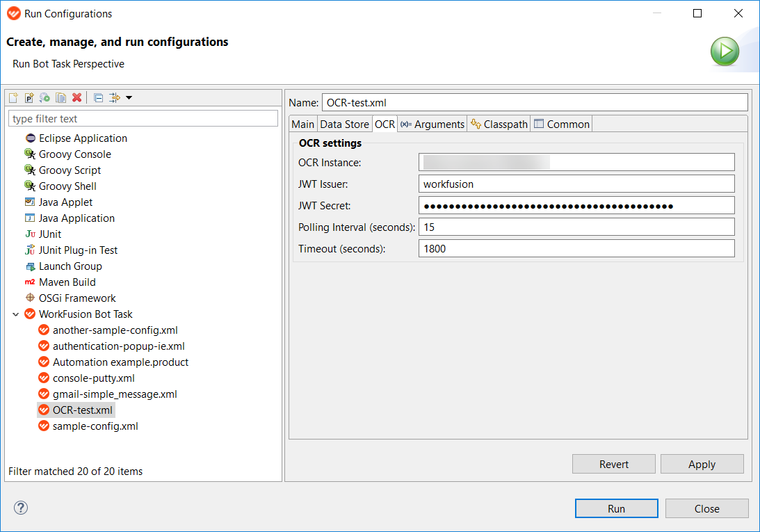Click the Run button
Image resolution: width=760 pixels, height=532 pixels.
click(617, 508)
